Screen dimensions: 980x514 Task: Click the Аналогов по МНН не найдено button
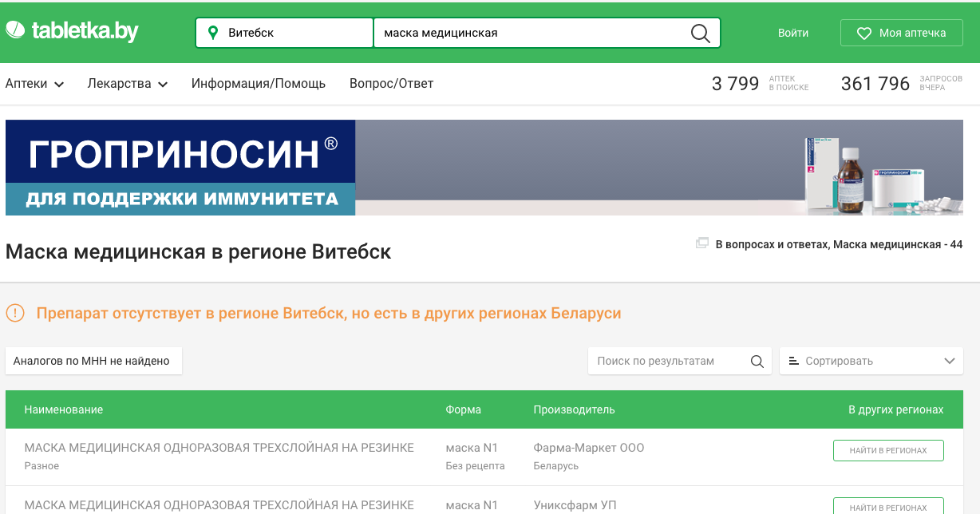tap(93, 361)
